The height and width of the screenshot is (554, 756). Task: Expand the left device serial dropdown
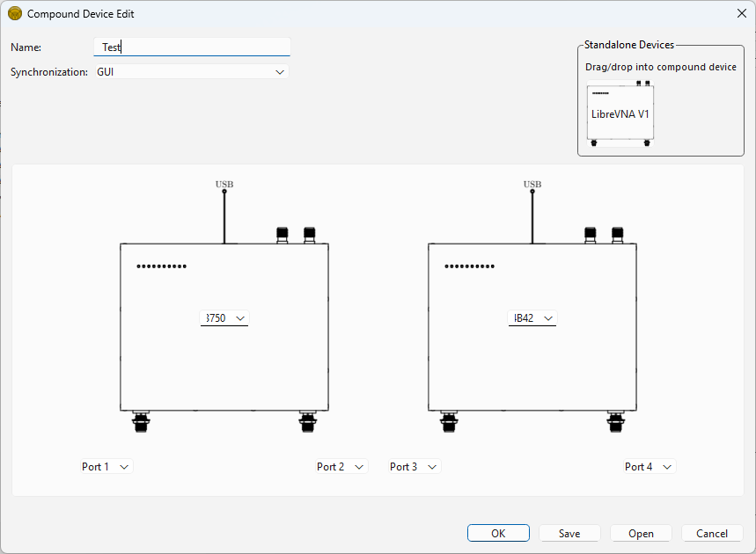(225, 318)
